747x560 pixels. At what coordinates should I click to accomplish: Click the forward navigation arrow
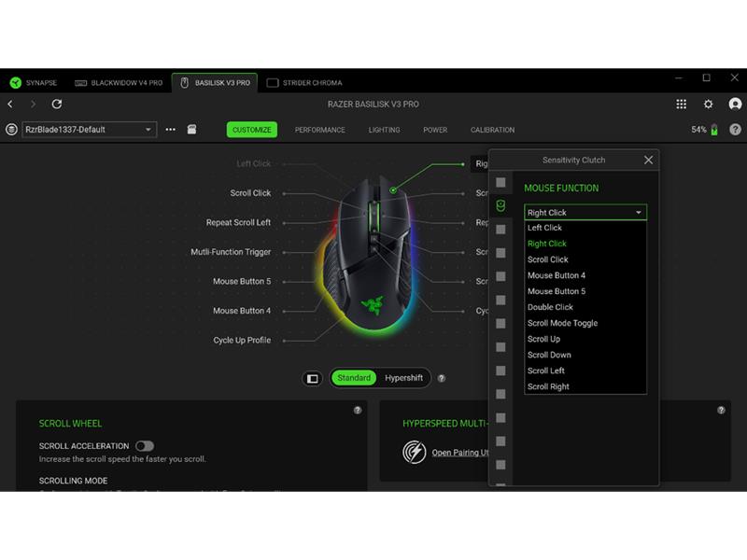[x=33, y=104]
